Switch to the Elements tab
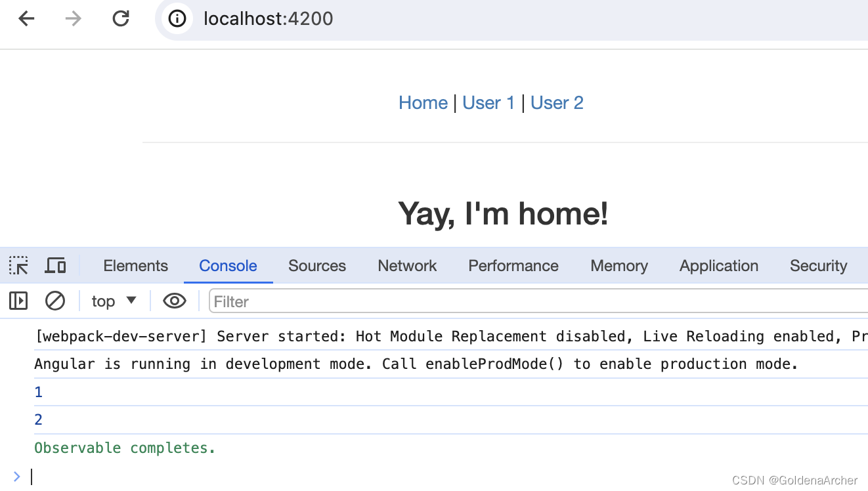Image resolution: width=868 pixels, height=491 pixels. pyautogui.click(x=135, y=266)
